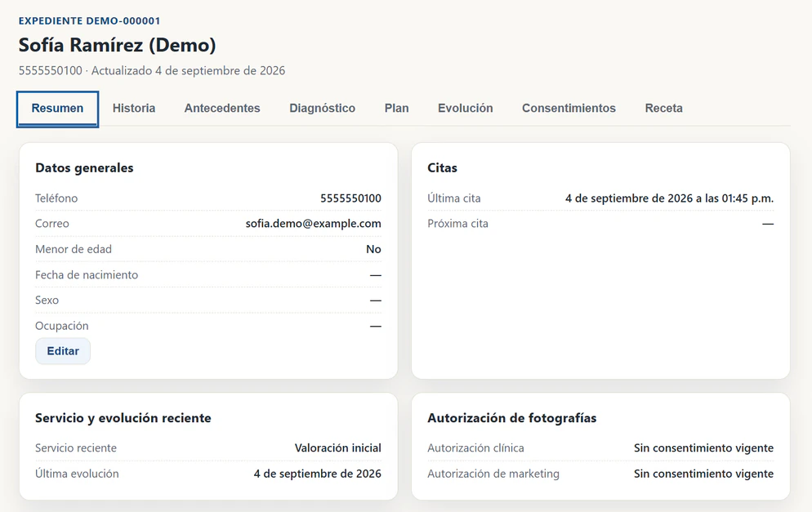This screenshot has height=512, width=812.
Task: Click the Autorización de fotografías heading
Action: (x=511, y=418)
